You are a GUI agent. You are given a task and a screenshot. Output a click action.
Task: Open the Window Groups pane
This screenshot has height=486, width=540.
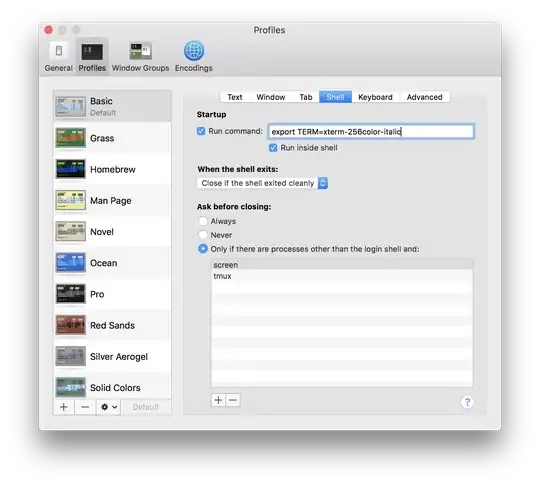(141, 57)
